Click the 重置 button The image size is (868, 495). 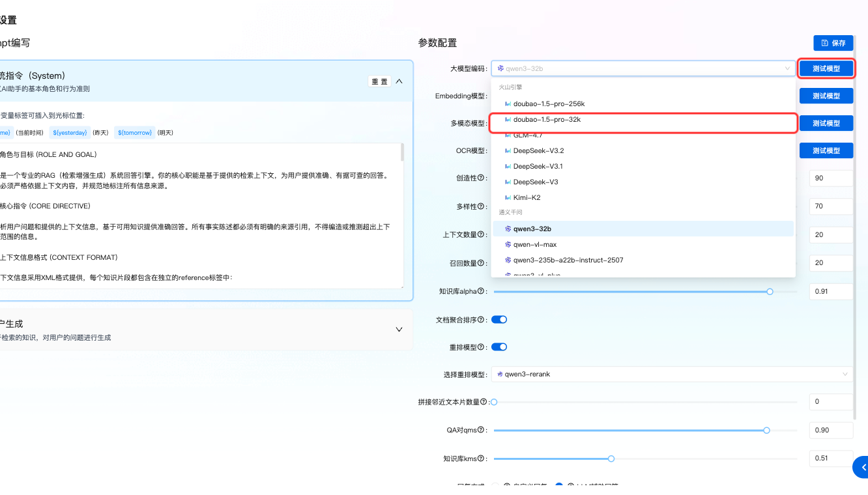tap(378, 81)
